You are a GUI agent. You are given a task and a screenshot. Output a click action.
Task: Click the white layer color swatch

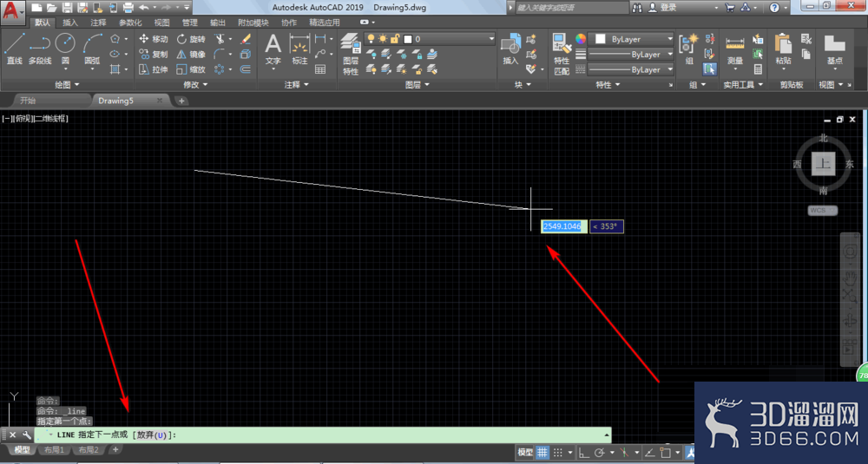(408, 39)
